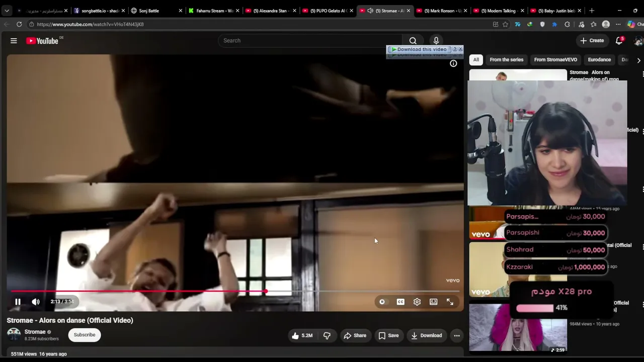Click the Download this video overlay button
The height and width of the screenshot is (362, 644).
[419, 49]
